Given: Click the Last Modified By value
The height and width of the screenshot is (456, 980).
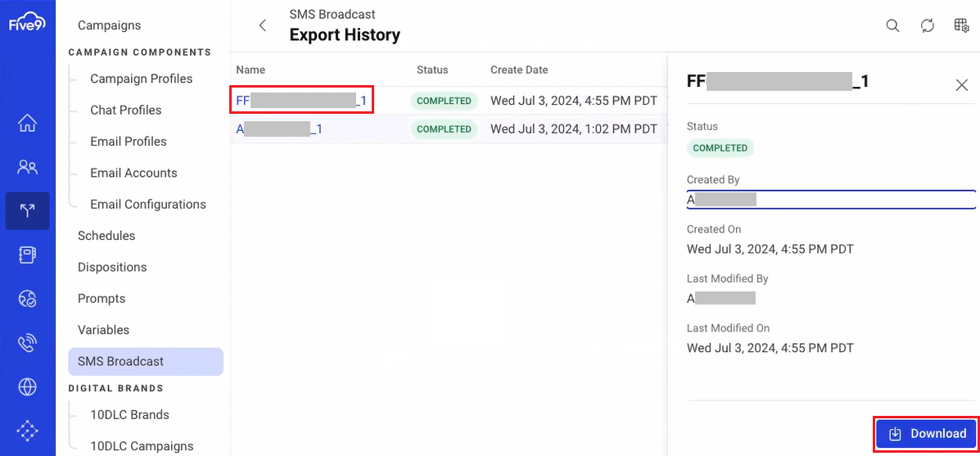Looking at the screenshot, I should (721, 298).
